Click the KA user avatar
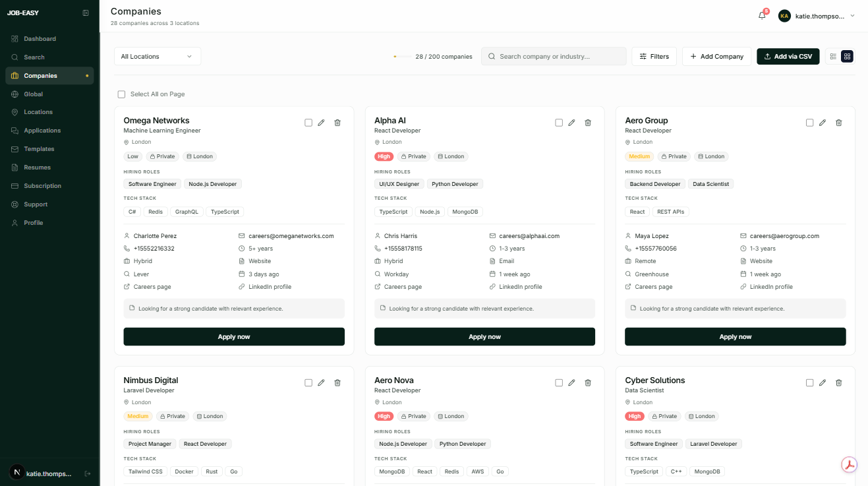The image size is (868, 486). (784, 16)
